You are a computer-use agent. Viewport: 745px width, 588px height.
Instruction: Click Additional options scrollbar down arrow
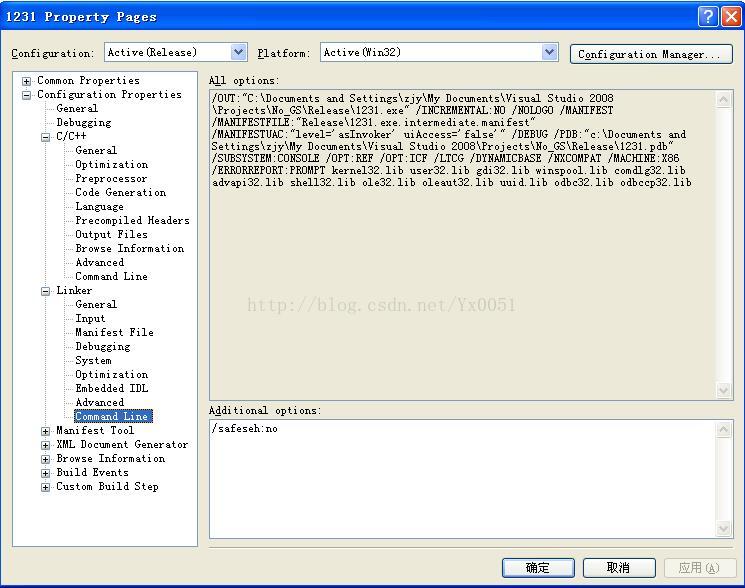pyautogui.click(x=724, y=529)
